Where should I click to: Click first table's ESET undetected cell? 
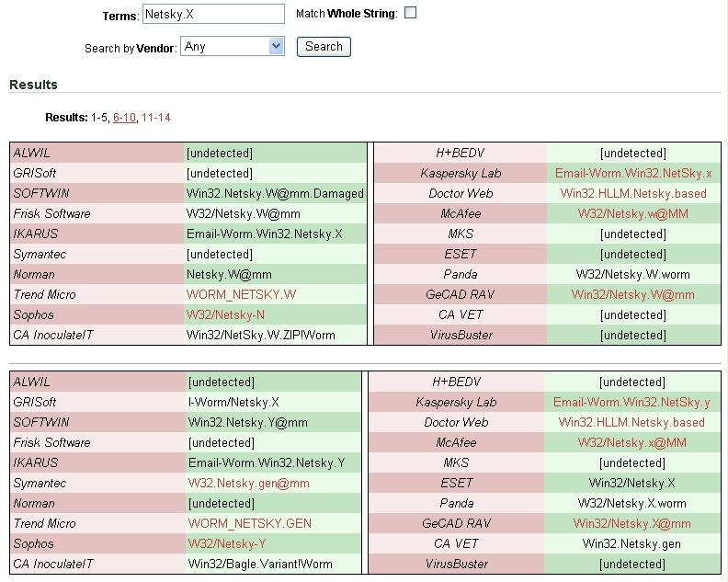633,254
